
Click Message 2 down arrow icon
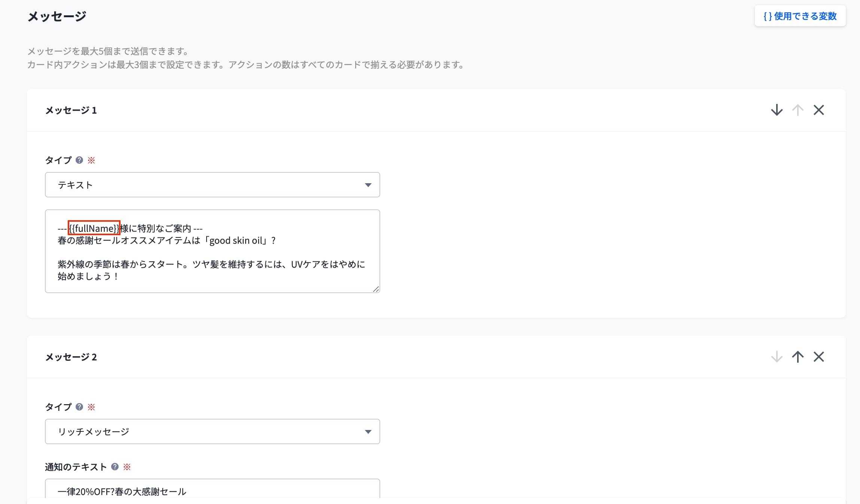click(777, 357)
